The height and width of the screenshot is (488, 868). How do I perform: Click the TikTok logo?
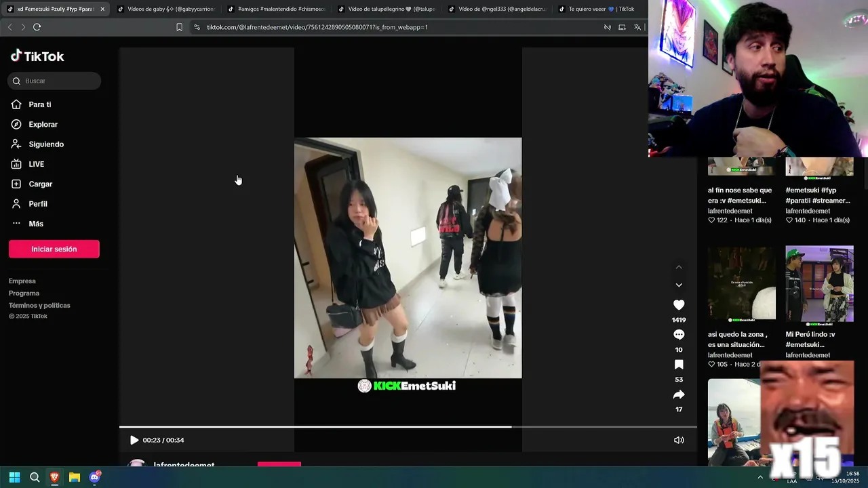click(37, 56)
